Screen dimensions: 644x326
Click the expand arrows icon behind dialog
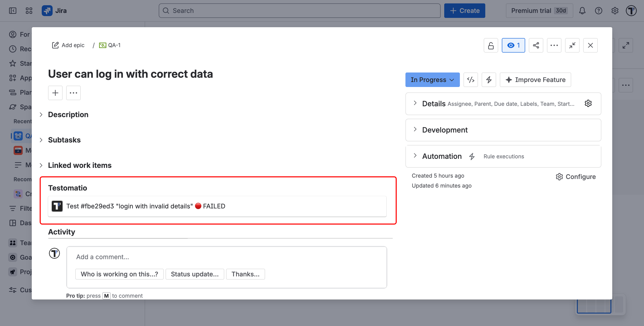[x=626, y=45]
